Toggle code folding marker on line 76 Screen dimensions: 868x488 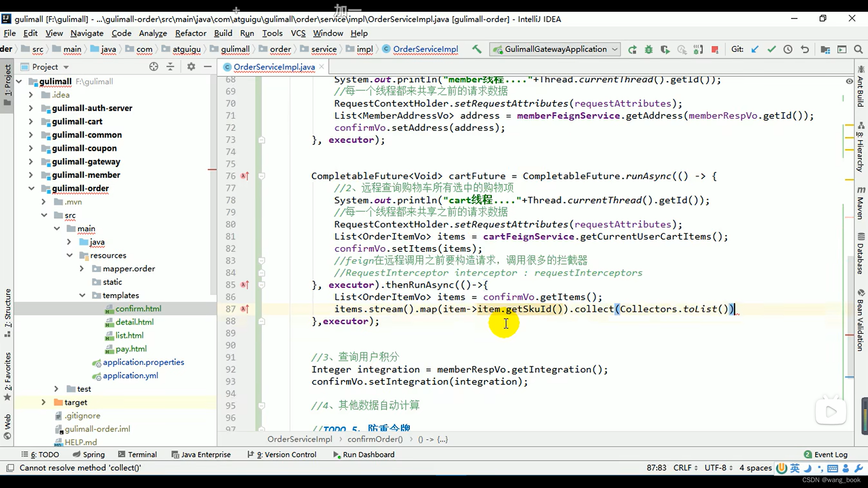(261, 176)
